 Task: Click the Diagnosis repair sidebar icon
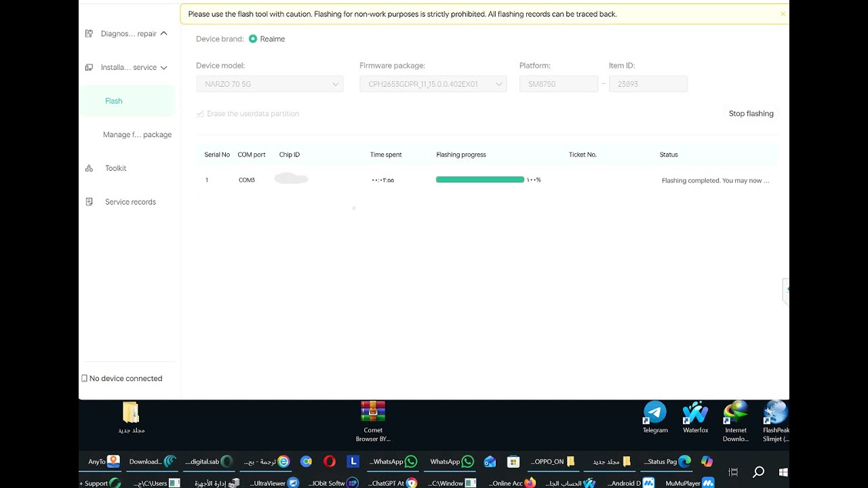[x=89, y=33]
